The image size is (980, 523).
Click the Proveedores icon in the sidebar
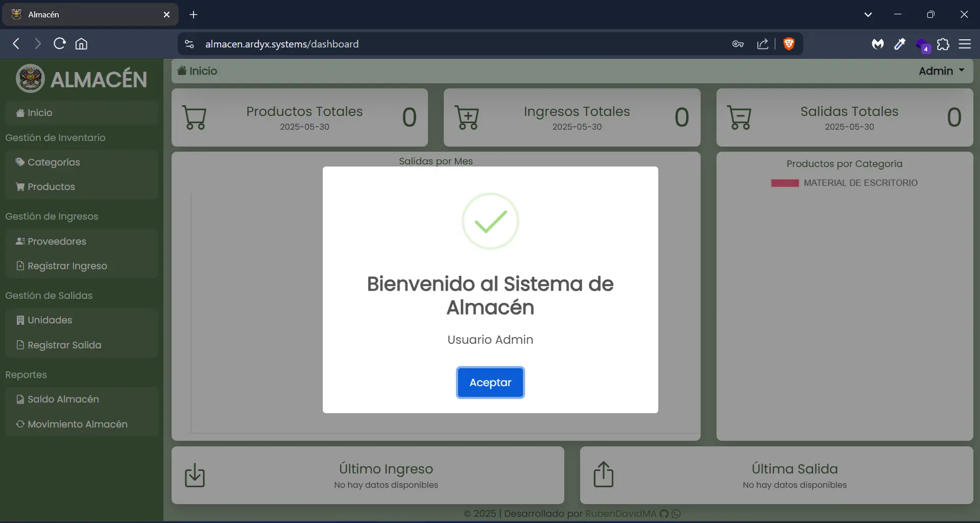[x=20, y=241]
